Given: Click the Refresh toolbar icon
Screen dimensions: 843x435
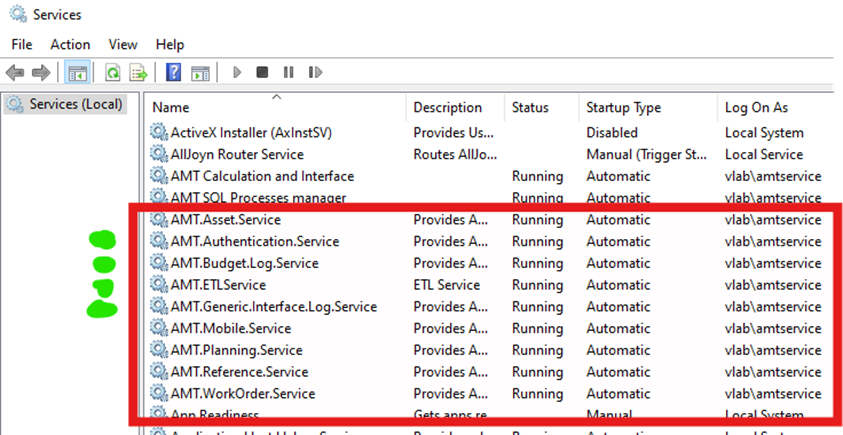Looking at the screenshot, I should 113,72.
